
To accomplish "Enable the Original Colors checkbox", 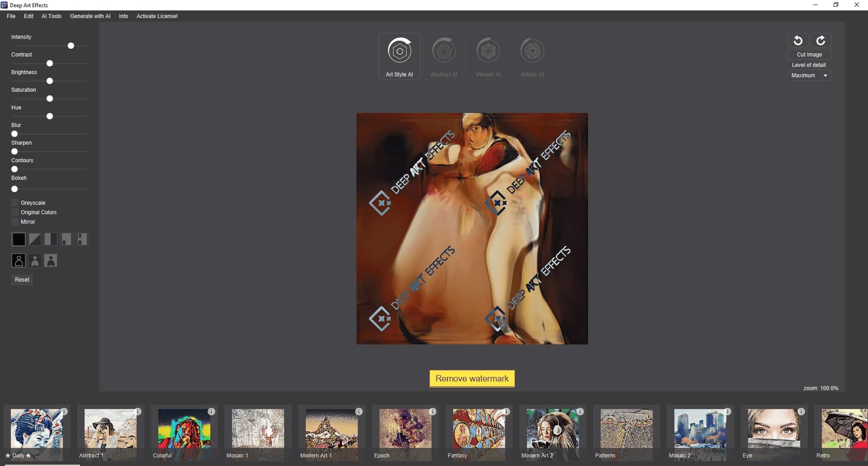I will point(15,212).
